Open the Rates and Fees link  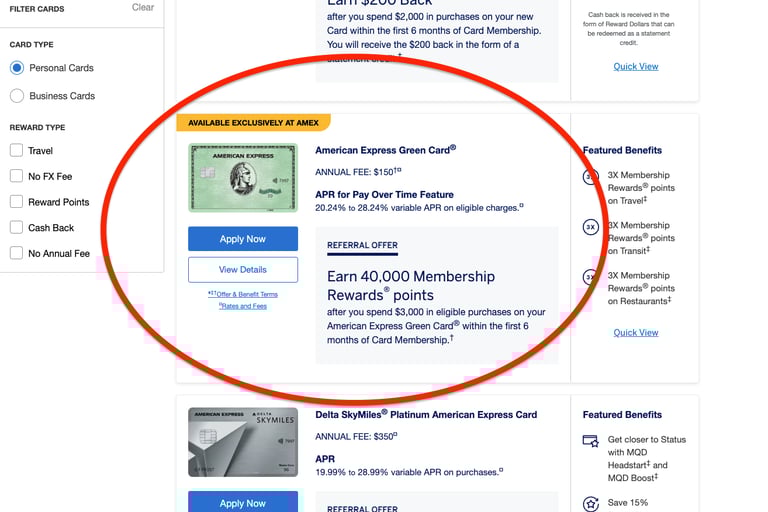click(x=243, y=306)
